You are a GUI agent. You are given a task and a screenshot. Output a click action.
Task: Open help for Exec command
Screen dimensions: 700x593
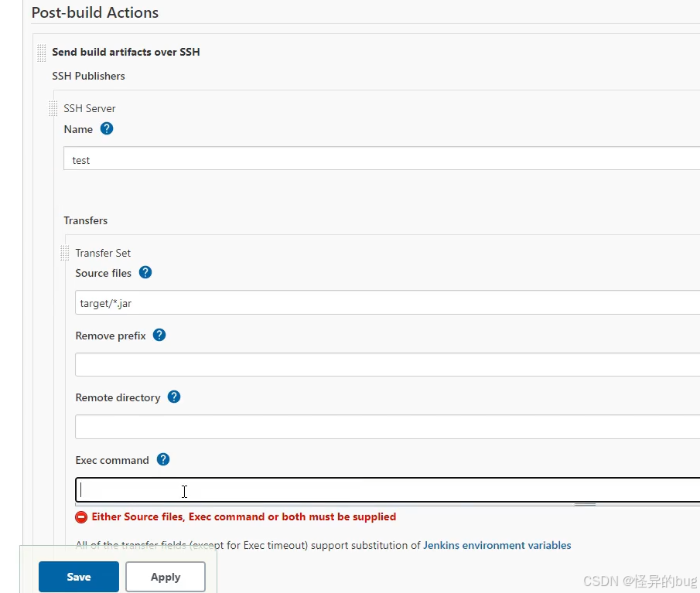click(162, 460)
